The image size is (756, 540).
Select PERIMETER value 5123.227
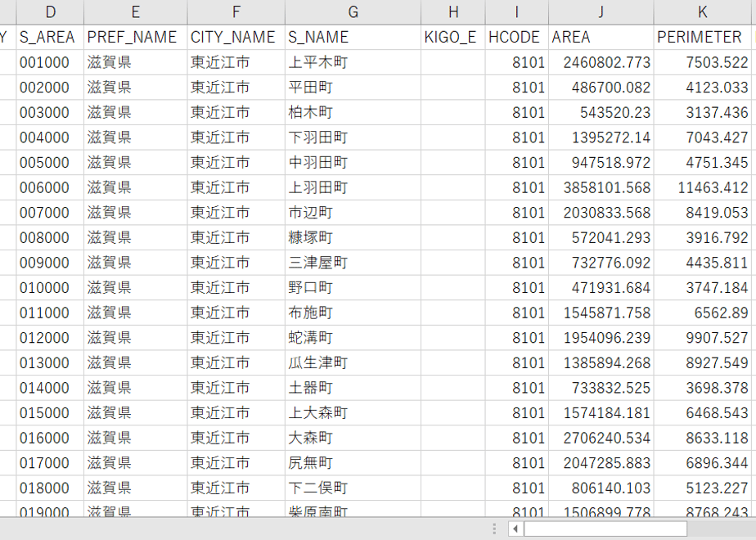click(703, 488)
